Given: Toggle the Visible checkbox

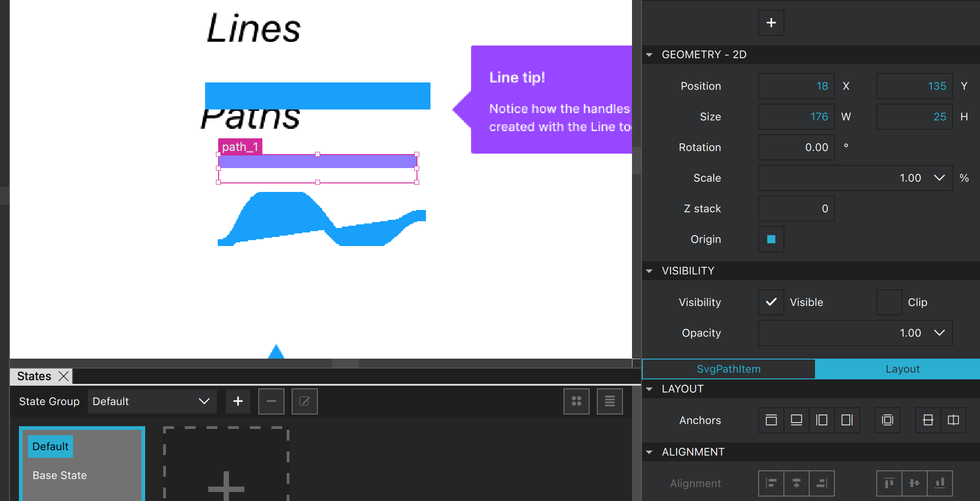Looking at the screenshot, I should [x=771, y=302].
